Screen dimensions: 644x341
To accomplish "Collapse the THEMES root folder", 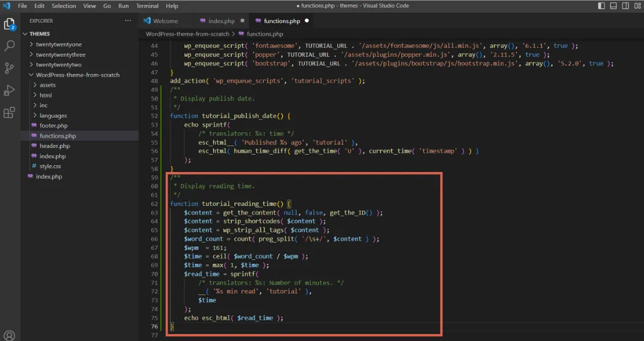I will pyautogui.click(x=39, y=34).
